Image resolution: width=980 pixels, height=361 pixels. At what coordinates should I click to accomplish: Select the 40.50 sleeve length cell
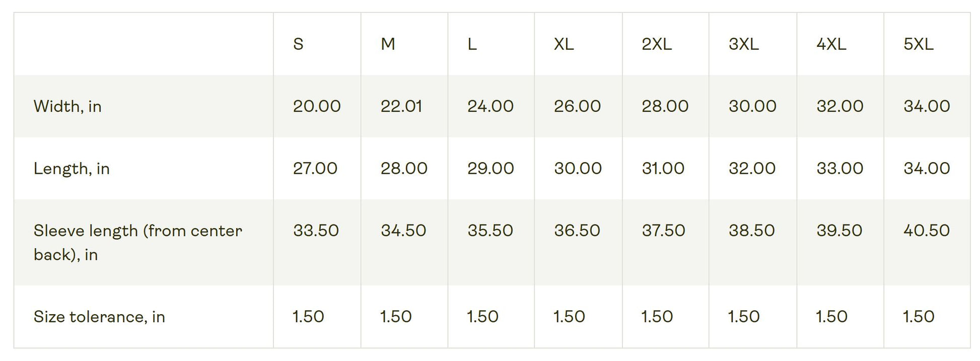pyautogui.click(x=926, y=231)
